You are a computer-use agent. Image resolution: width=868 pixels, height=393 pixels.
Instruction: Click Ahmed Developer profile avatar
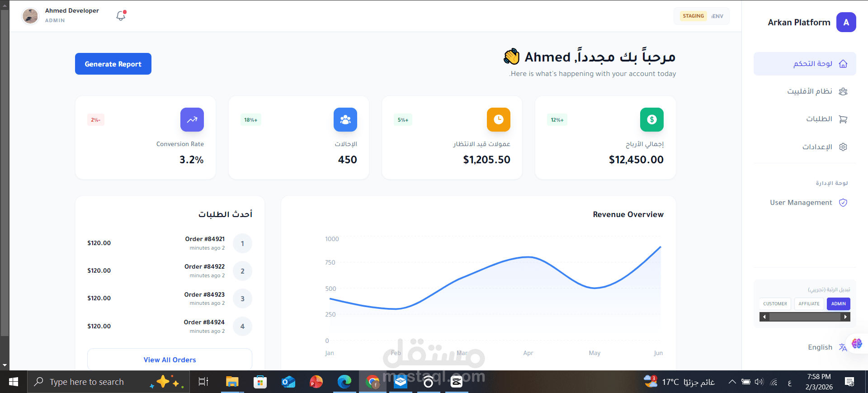pos(30,16)
